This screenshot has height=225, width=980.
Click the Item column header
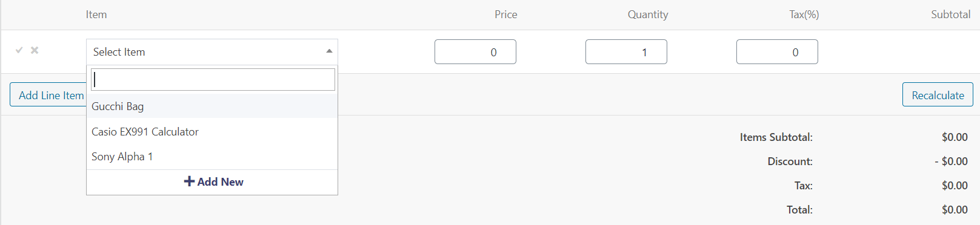click(96, 15)
